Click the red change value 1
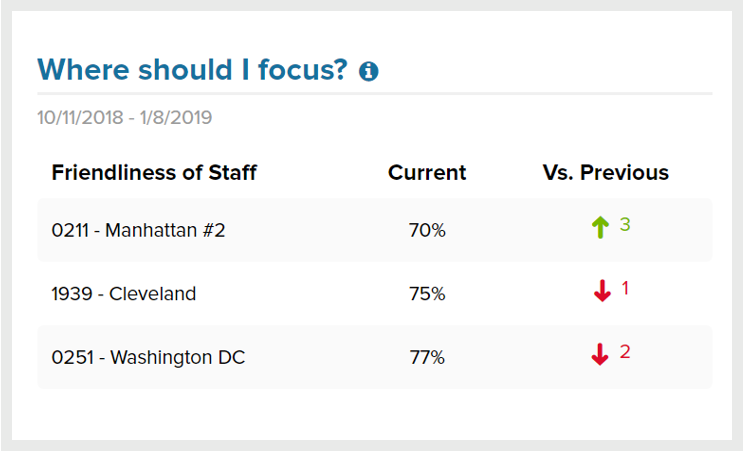Image resolution: width=743 pixels, height=454 pixels. click(x=625, y=288)
